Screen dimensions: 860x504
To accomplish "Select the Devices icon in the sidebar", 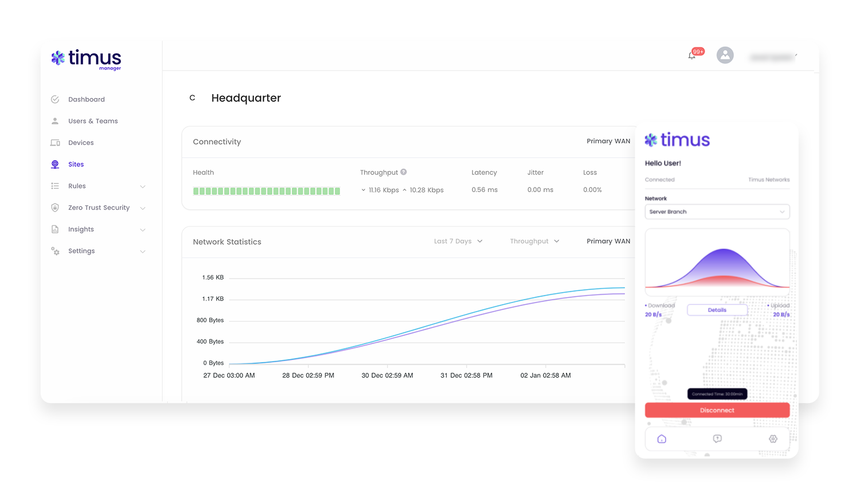I will click(x=54, y=142).
